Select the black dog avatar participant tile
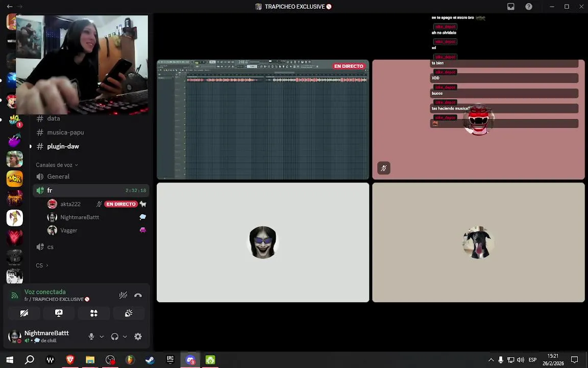Viewport: 588px width, 368px height. click(478, 242)
